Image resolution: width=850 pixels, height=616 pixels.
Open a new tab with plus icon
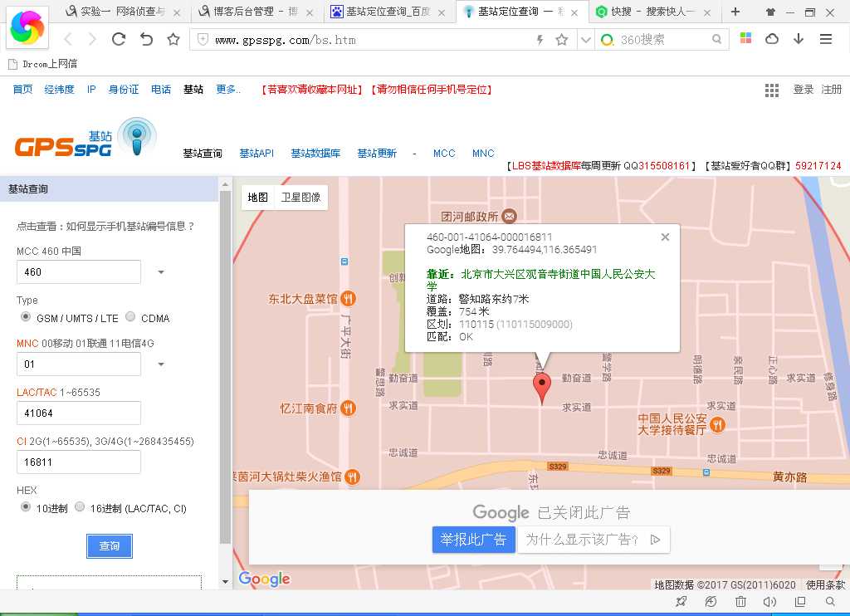point(735,12)
